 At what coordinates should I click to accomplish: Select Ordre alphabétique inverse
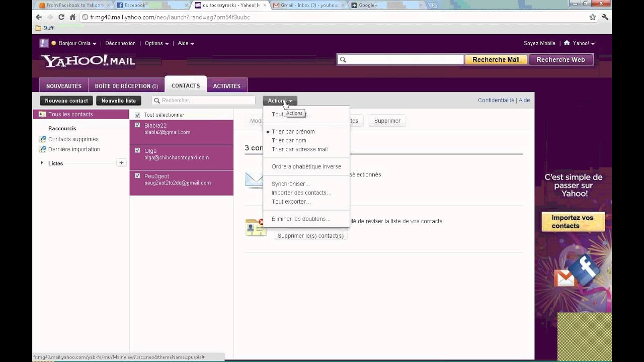[306, 166]
